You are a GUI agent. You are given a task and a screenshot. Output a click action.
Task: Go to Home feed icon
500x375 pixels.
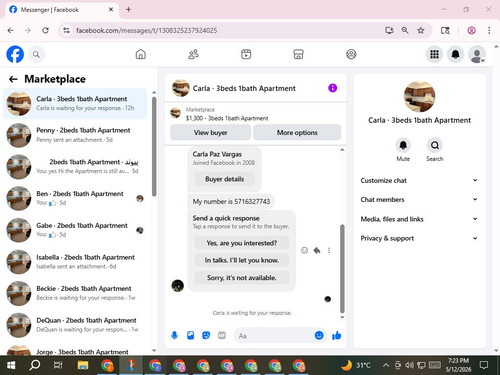pyautogui.click(x=141, y=54)
